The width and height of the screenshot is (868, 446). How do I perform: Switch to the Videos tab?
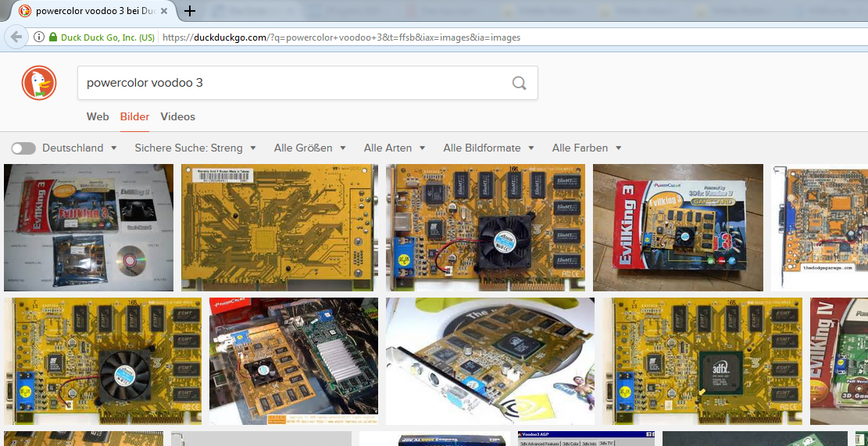pyautogui.click(x=177, y=116)
